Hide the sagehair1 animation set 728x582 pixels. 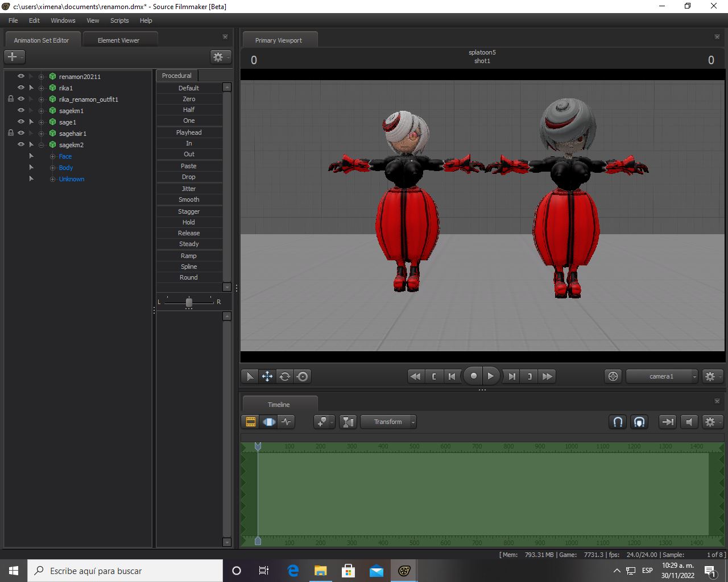tap(21, 133)
